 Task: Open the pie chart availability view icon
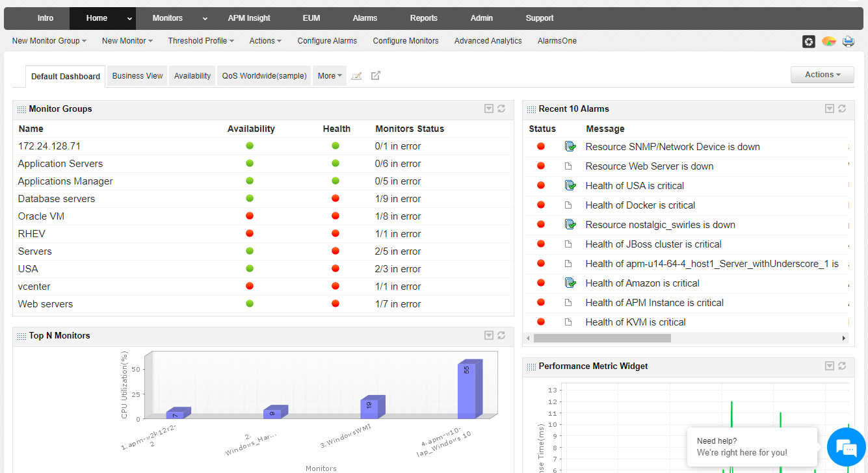point(828,41)
